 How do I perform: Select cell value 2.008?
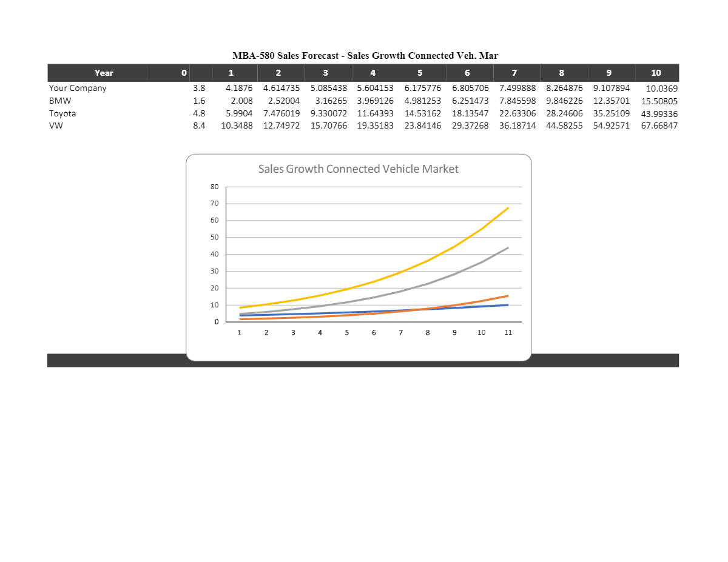(x=242, y=101)
